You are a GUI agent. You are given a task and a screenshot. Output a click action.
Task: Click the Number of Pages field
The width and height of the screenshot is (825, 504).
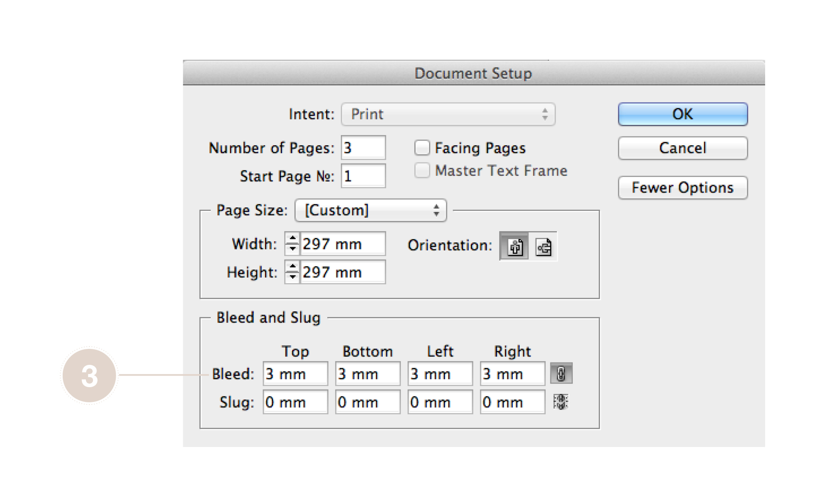363,148
